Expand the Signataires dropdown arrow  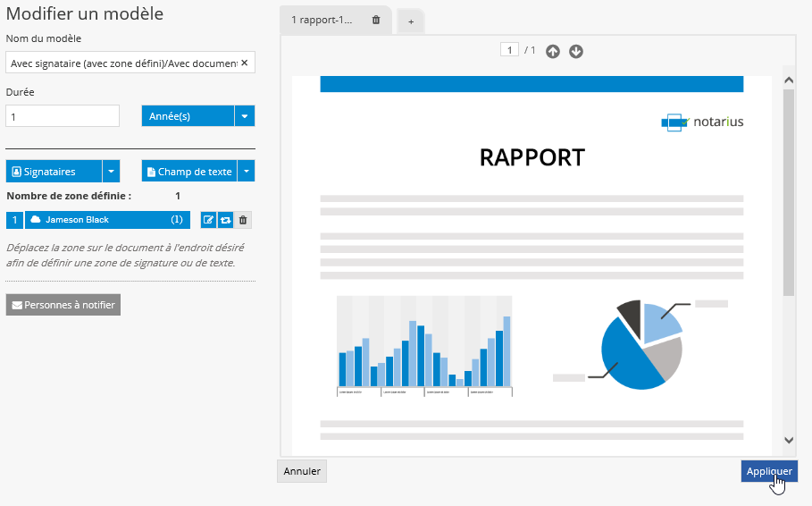(111, 172)
